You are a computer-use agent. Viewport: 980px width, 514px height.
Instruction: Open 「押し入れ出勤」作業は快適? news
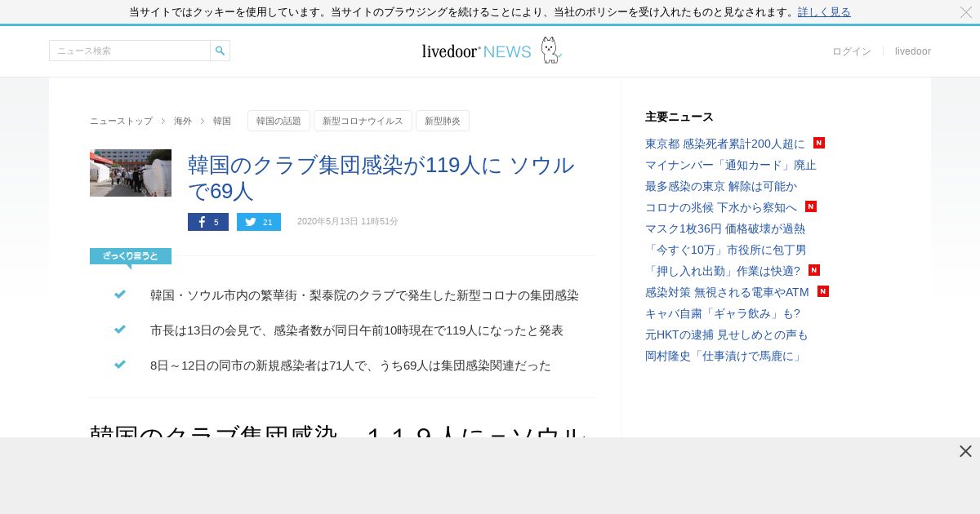tap(723, 271)
